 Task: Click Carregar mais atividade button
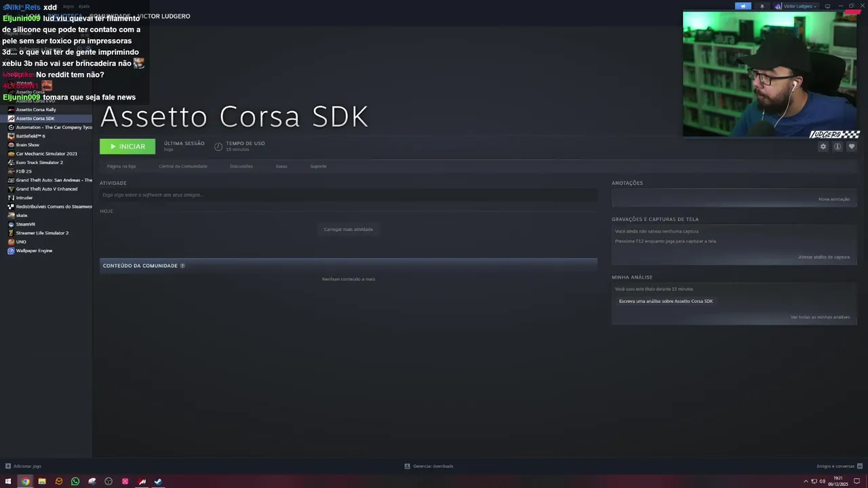(x=349, y=229)
